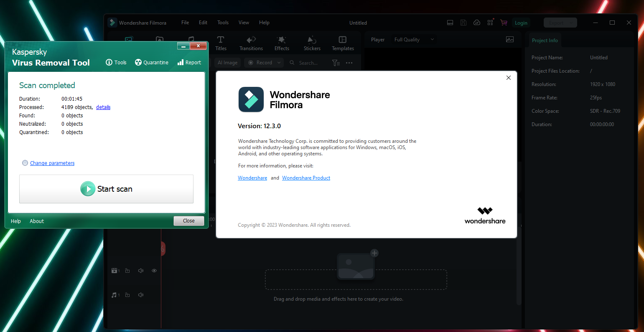Click the layout switch icon in Filmora title bar
The image size is (644, 332).
pos(450,23)
